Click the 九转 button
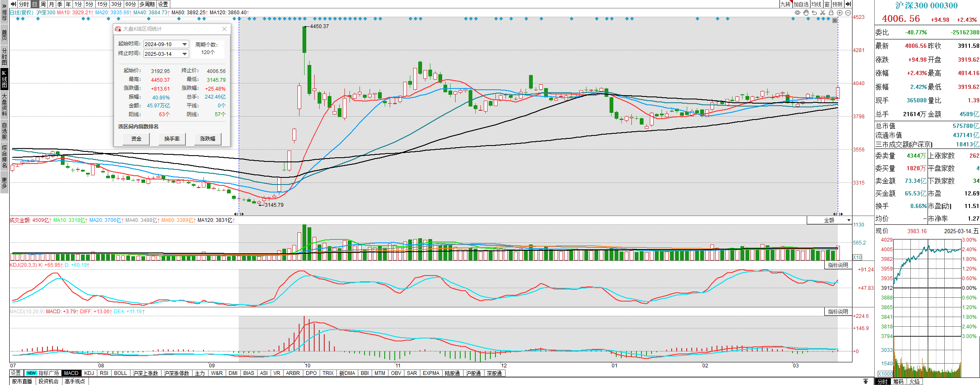This screenshot has width=980, height=385. [x=786, y=4]
